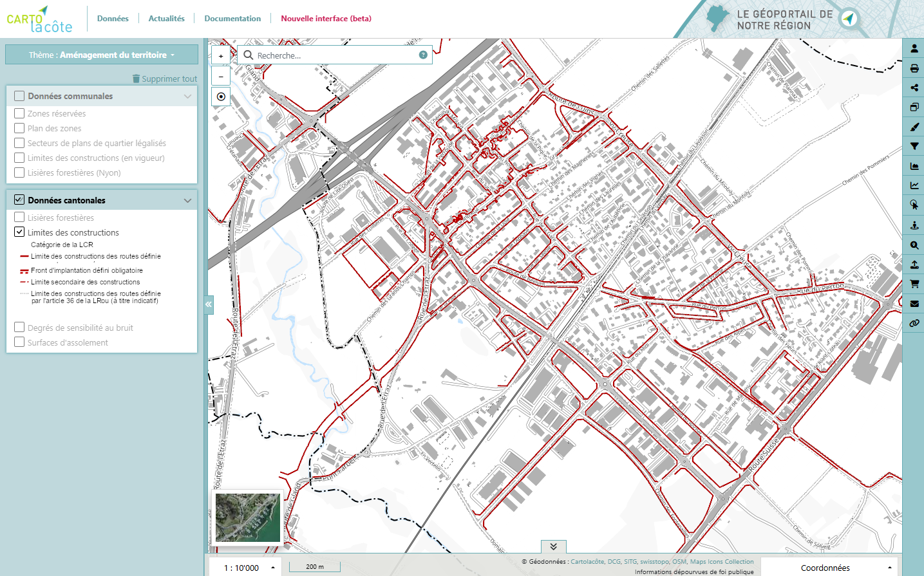This screenshot has width=924, height=576.
Task: Open the filter funnel tool
Action: click(x=914, y=147)
